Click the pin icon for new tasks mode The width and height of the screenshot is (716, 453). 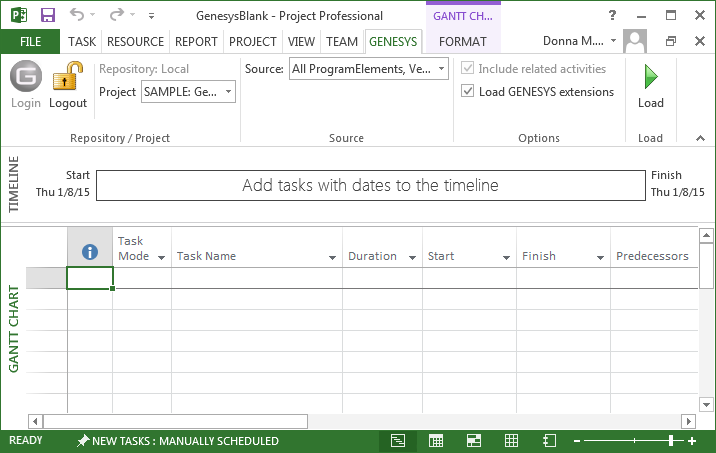[x=83, y=441]
